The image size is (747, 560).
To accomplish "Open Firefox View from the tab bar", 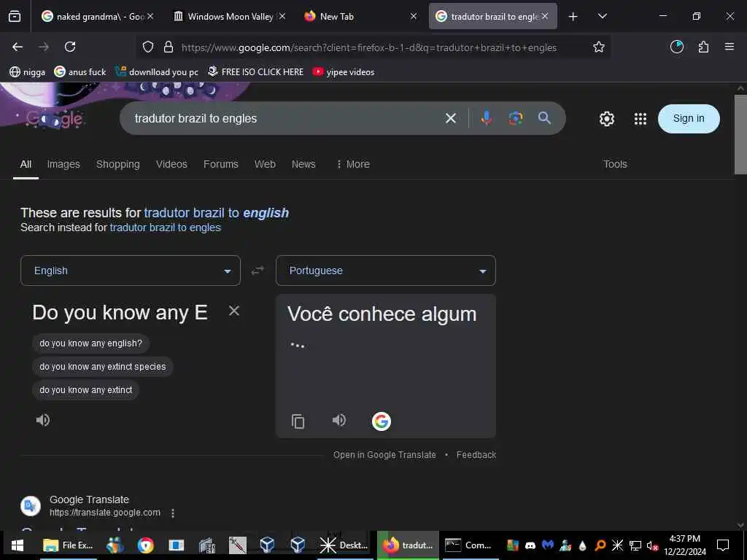I will [15, 16].
